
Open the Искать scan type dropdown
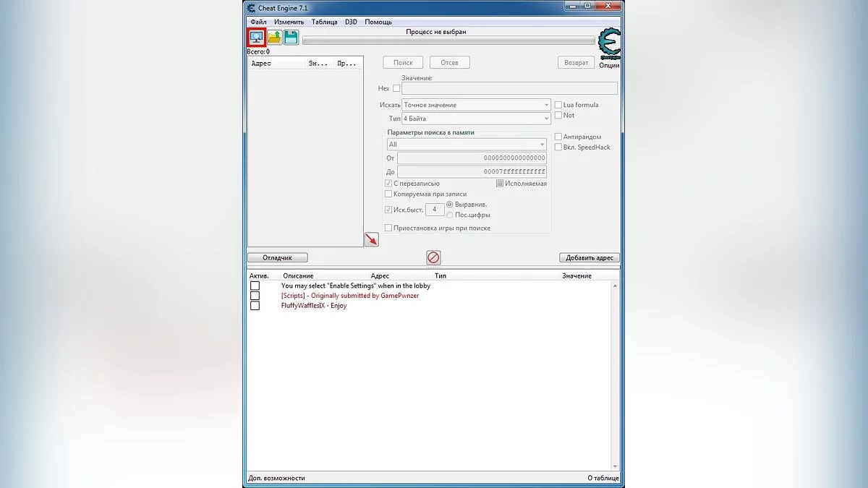(x=477, y=105)
